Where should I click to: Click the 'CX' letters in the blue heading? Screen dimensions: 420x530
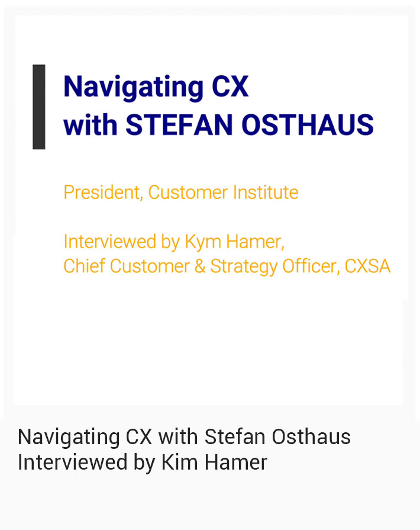(230, 87)
